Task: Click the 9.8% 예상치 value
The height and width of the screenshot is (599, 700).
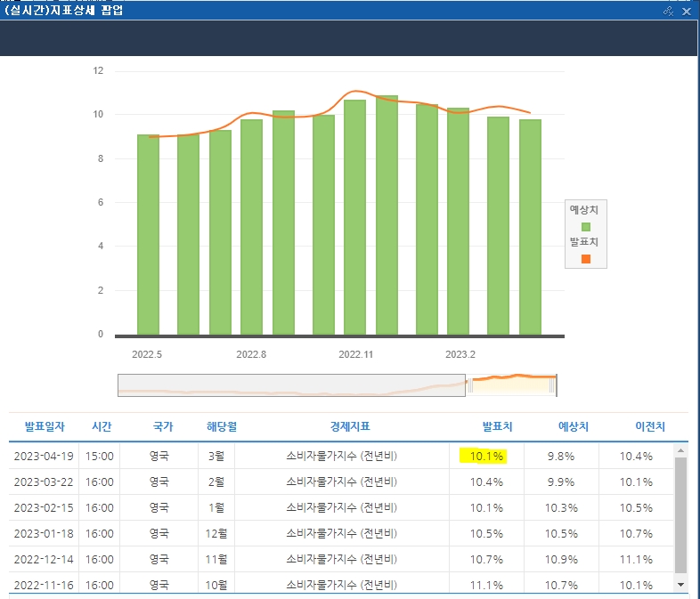Action: coord(561,457)
